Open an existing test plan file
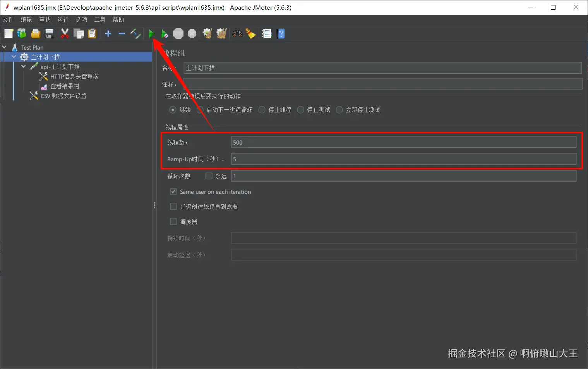588x369 pixels. click(x=36, y=34)
